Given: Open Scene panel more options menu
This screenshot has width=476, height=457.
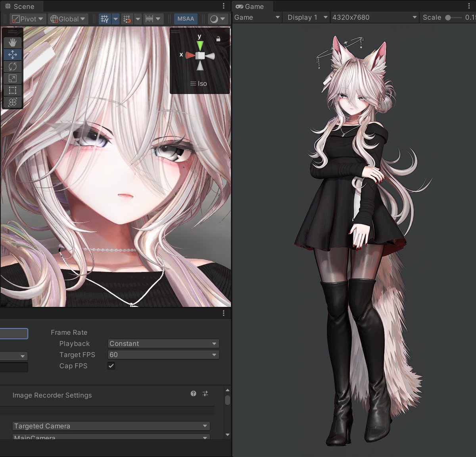Looking at the screenshot, I should (224, 6).
